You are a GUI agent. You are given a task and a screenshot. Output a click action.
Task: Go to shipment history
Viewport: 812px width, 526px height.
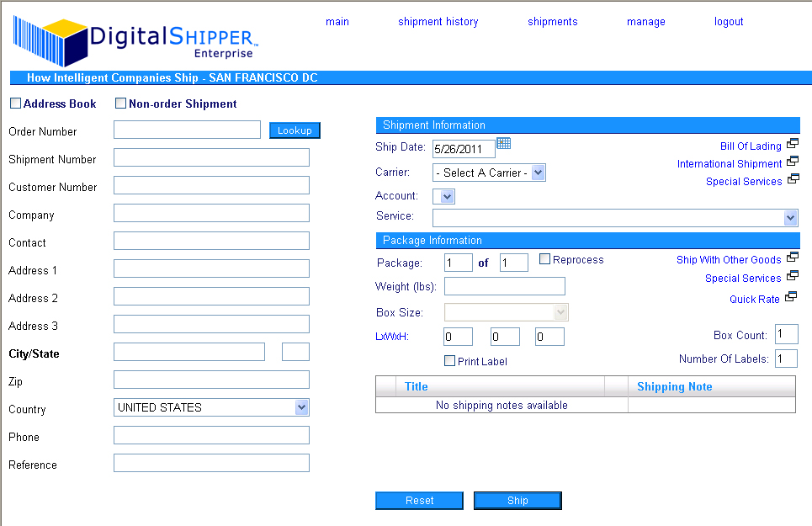[438, 21]
